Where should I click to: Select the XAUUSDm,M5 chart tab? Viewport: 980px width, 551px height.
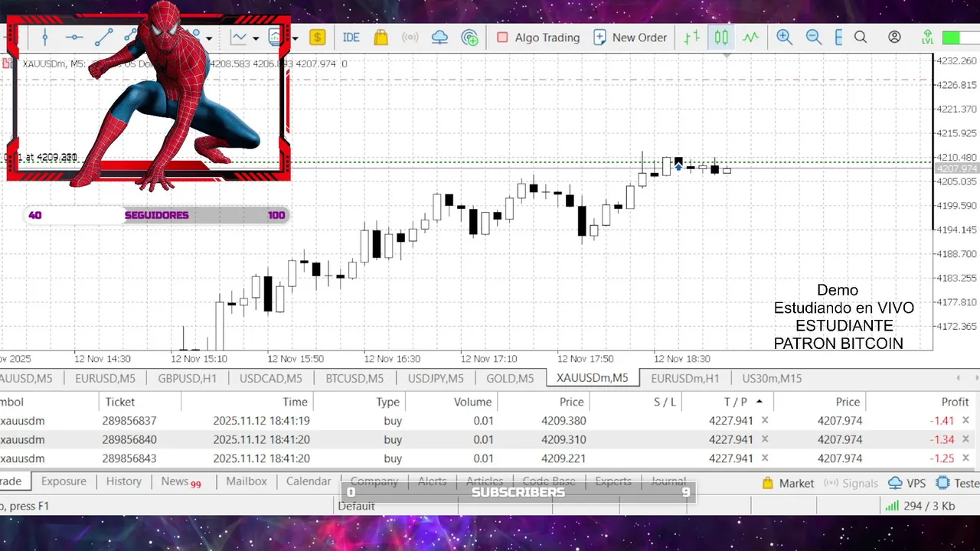[593, 378]
